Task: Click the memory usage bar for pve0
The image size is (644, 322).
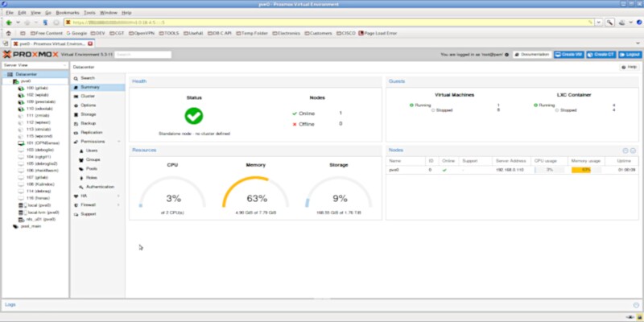Action: click(586, 170)
